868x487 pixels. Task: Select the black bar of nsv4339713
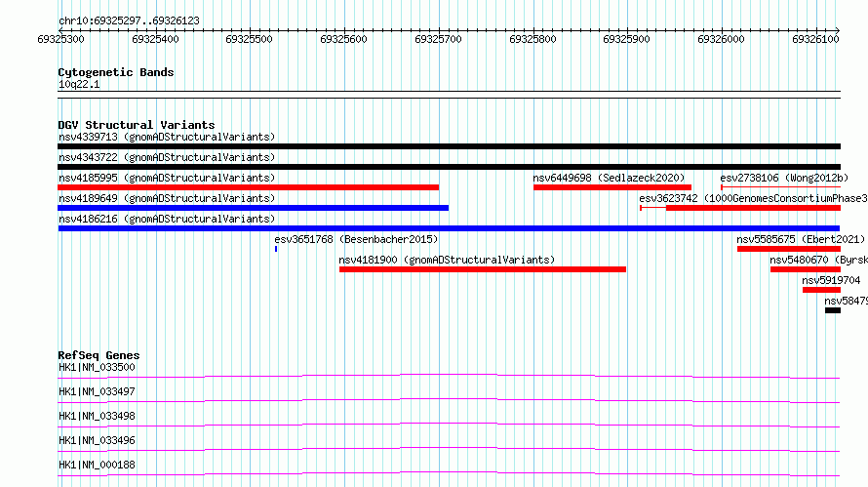pos(449,146)
